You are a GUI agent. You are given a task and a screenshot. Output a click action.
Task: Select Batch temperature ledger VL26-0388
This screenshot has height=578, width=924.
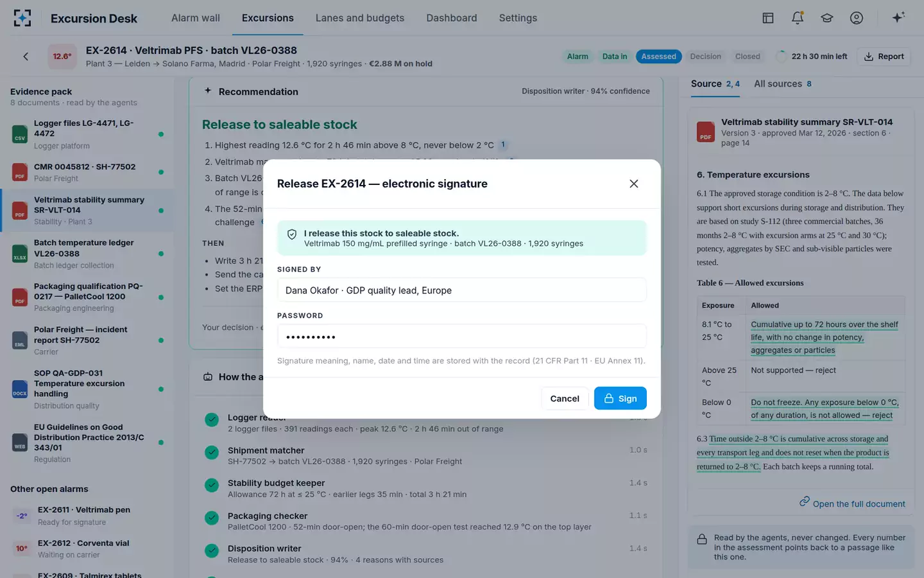click(x=87, y=254)
